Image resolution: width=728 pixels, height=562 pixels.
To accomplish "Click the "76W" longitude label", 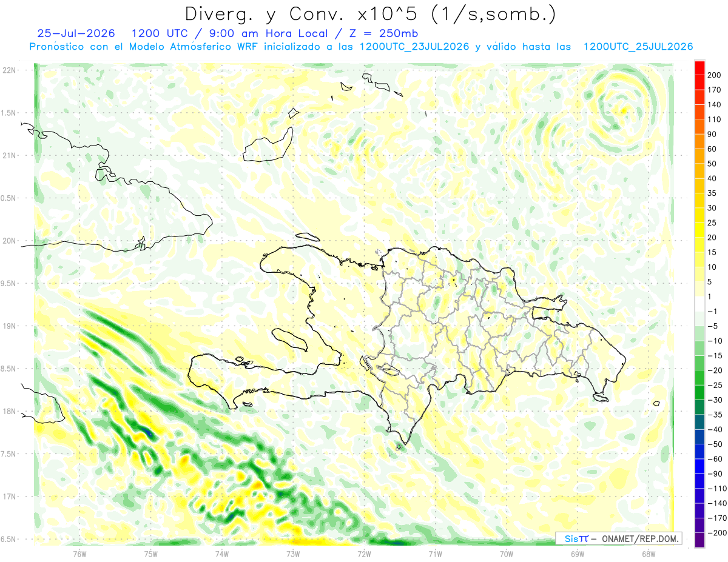I will (x=79, y=554).
